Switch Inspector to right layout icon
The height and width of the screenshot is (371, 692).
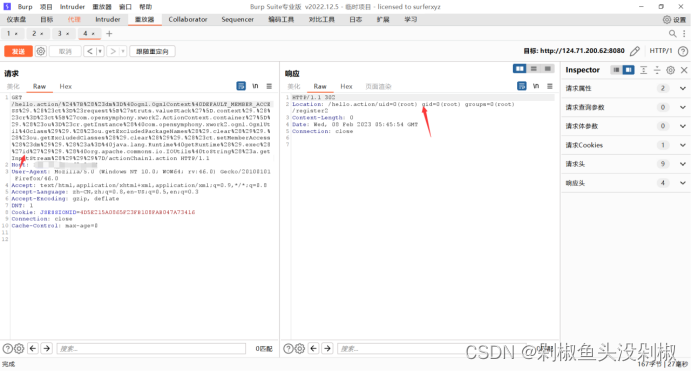click(628, 70)
